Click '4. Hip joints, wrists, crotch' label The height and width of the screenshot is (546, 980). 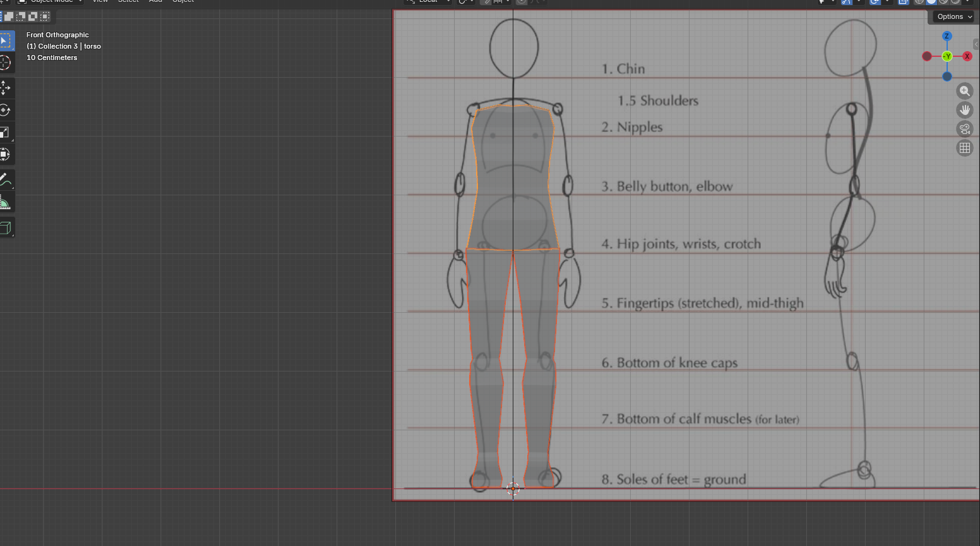pos(681,244)
